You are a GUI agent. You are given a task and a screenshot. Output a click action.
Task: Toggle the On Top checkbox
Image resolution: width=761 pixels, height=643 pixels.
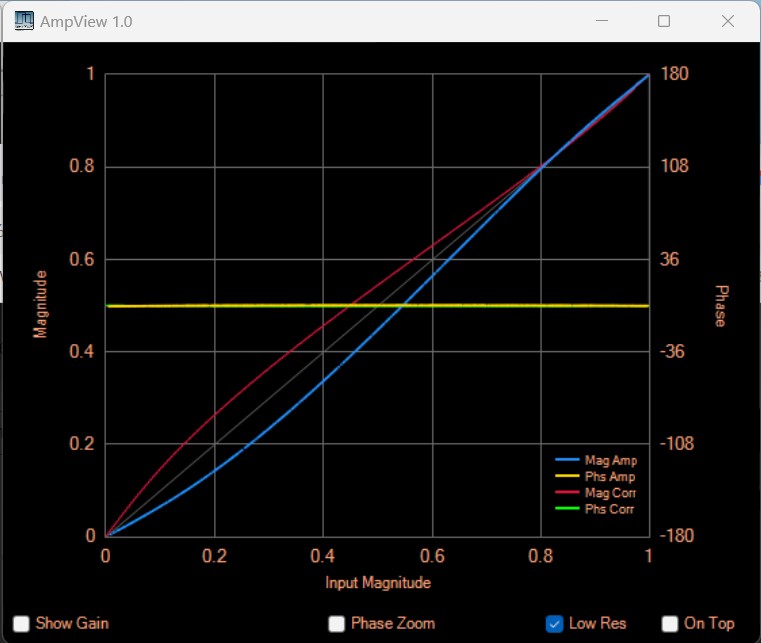[x=670, y=623]
